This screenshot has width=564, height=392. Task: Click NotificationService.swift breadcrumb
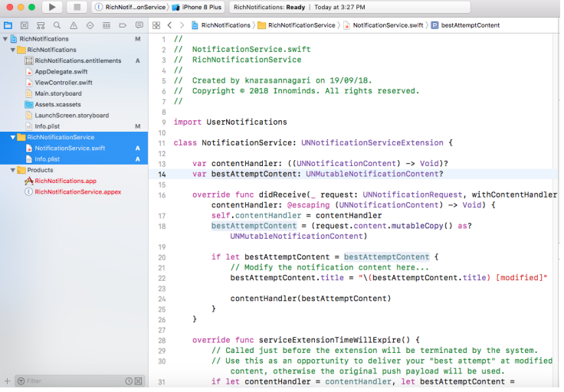coord(384,25)
